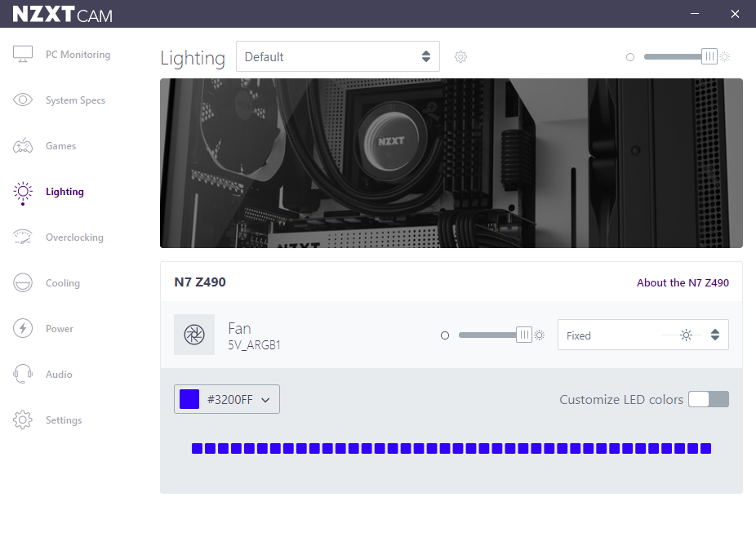This screenshot has width=756, height=546.
Task: Click the Fixed mode dropdown arrows
Action: tap(715, 335)
